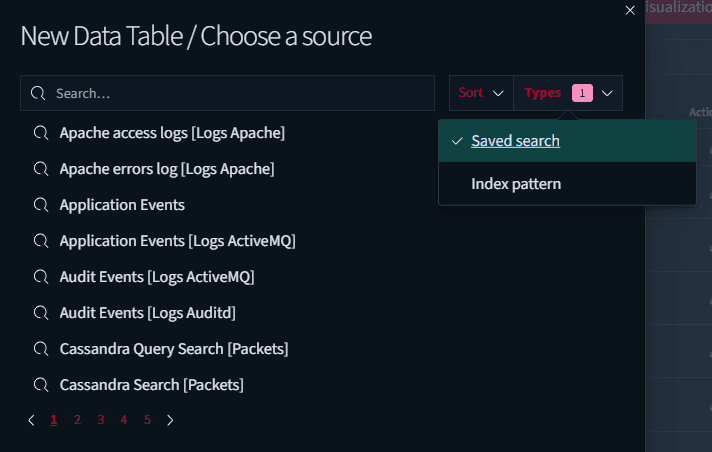Click the chevron beside Sort
712x452 pixels.
(498, 94)
